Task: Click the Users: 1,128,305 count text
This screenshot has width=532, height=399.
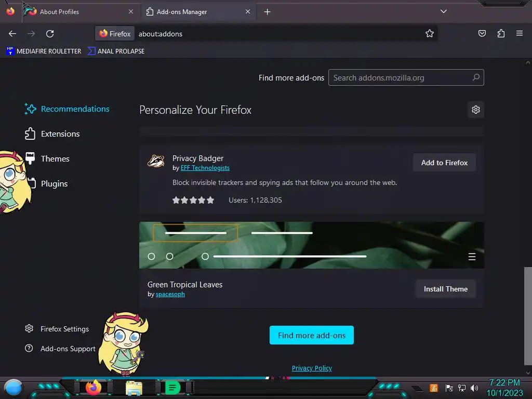Action: pos(255,200)
